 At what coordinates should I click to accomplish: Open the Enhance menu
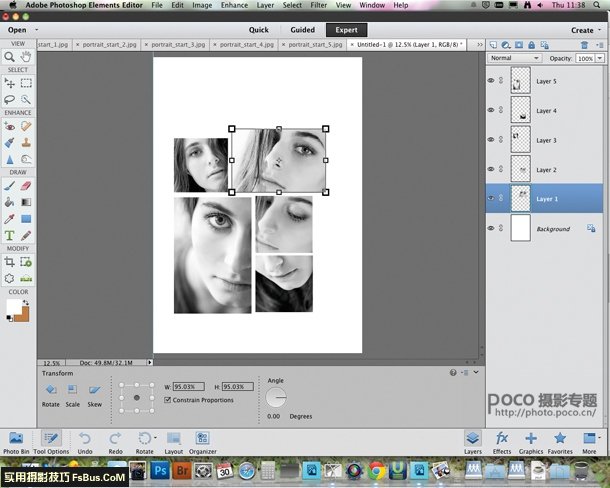(235, 5)
